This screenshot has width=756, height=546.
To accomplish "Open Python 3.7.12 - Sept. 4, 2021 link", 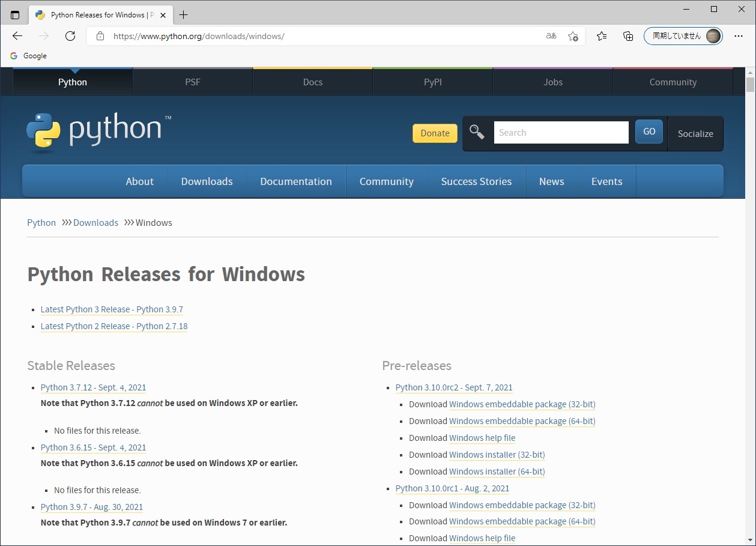I will point(93,387).
